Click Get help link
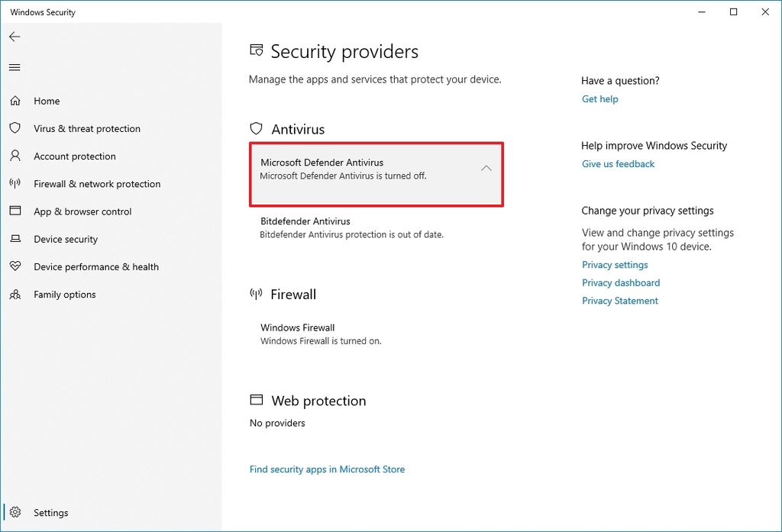This screenshot has height=532, width=782. [599, 98]
